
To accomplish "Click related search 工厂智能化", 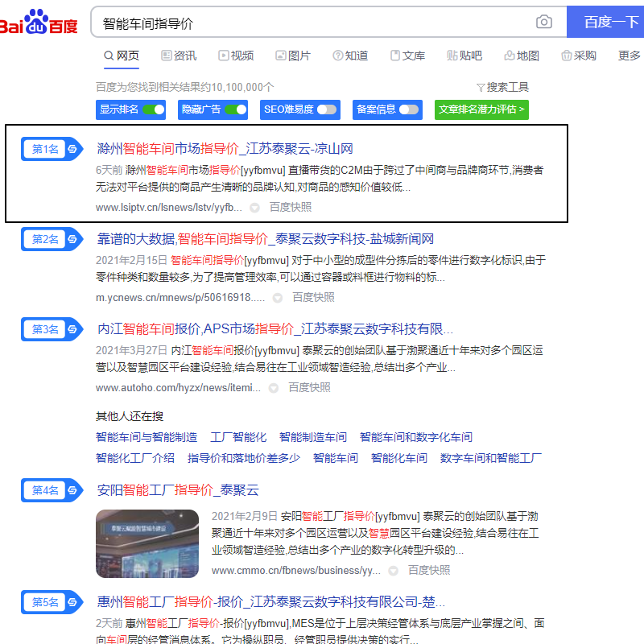I will coord(238,437).
